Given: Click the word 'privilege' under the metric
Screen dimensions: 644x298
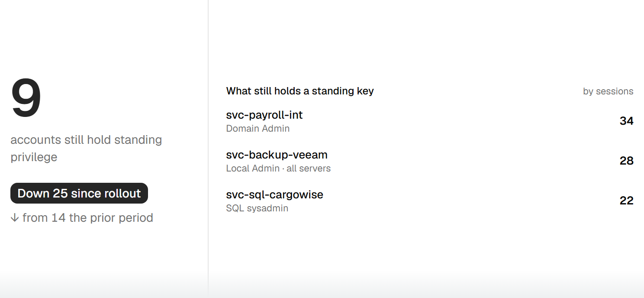Looking at the screenshot, I should pos(34,157).
